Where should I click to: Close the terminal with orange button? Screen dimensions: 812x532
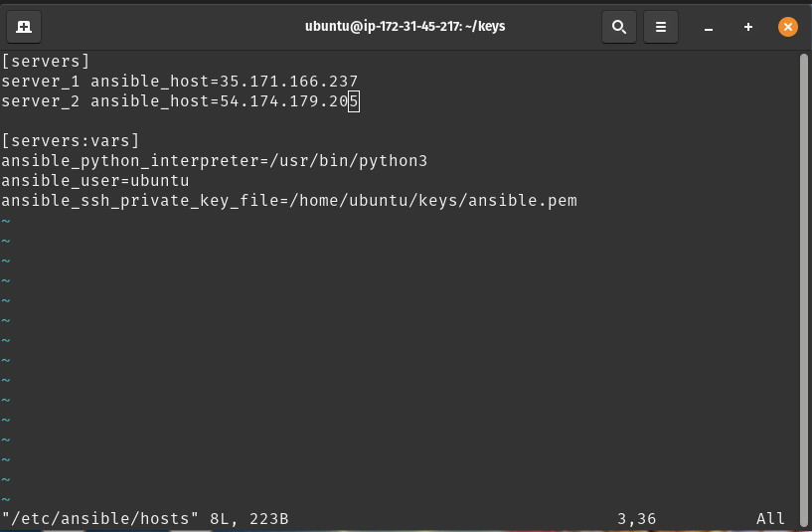788,27
